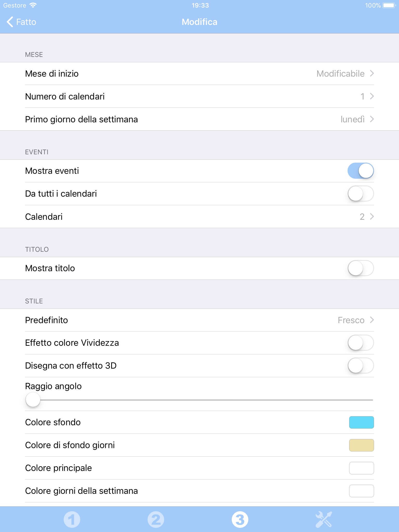Open the tools wrench and screwdriver tab
This screenshot has height=532, width=399.
(x=324, y=520)
